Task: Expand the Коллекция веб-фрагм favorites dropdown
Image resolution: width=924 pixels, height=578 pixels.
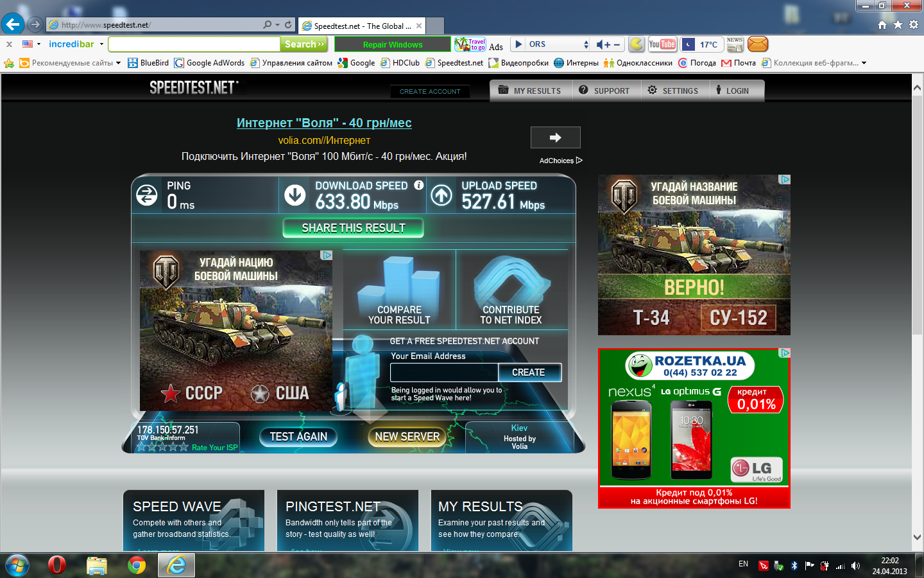Action: tap(864, 63)
